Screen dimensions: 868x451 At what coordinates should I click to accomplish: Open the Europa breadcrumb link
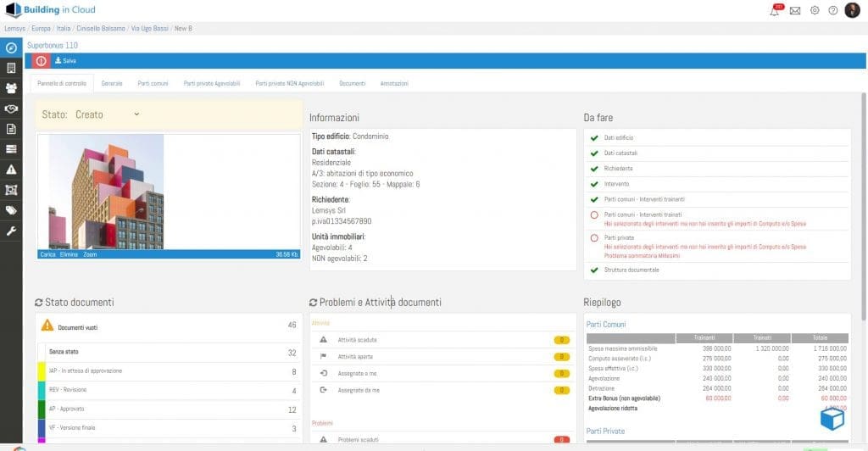click(x=41, y=28)
